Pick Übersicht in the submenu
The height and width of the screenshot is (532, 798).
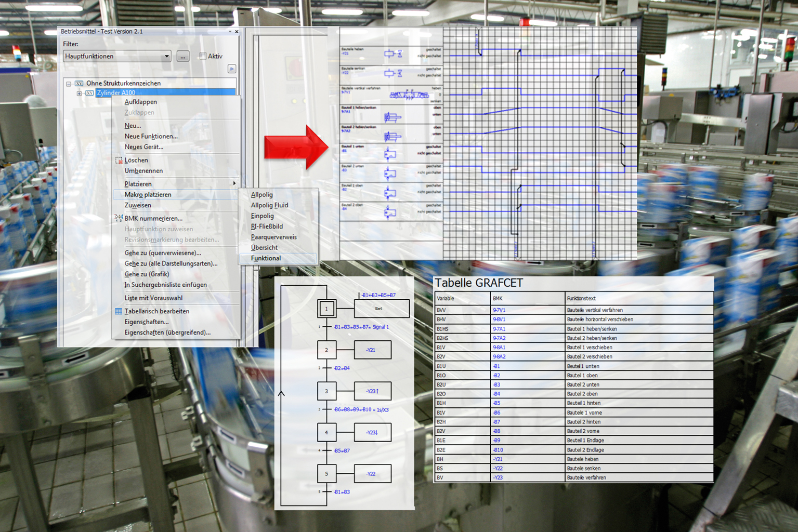pyautogui.click(x=264, y=248)
